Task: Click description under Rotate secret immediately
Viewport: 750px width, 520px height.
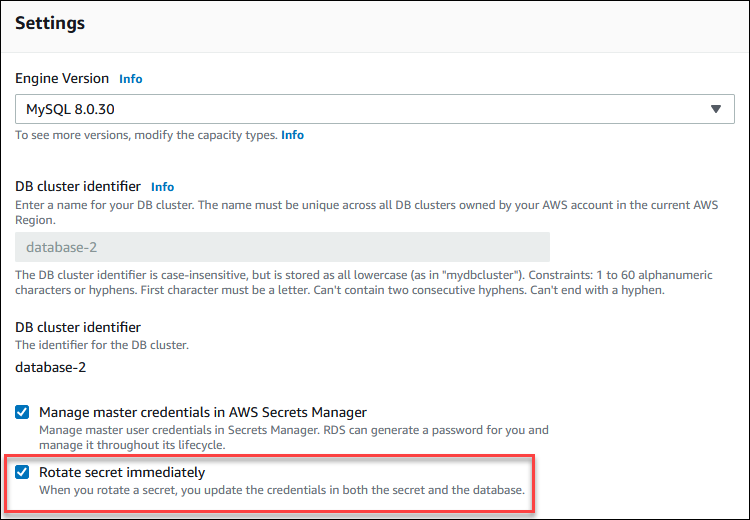Action: pyautogui.click(x=280, y=490)
